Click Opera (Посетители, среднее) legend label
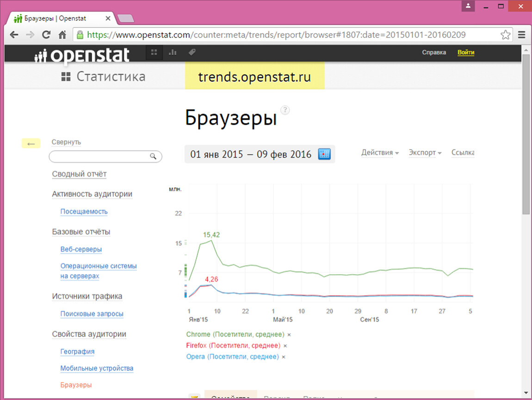Viewport: 532px width, 400px height. pos(232,357)
